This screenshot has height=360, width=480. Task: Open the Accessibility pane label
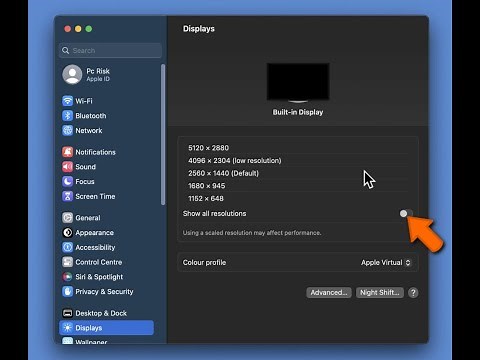95,247
